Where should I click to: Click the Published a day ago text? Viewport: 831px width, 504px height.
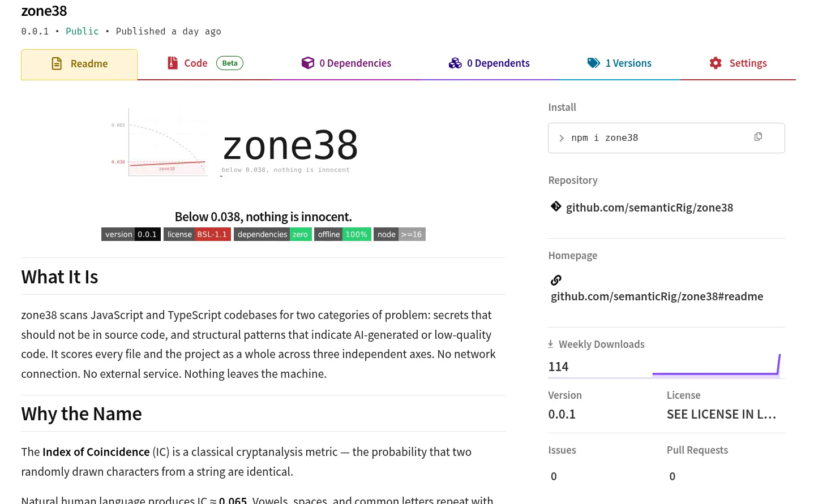169,31
